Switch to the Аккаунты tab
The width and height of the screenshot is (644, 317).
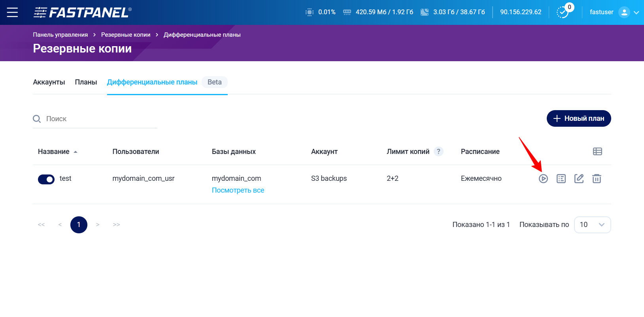(49, 82)
